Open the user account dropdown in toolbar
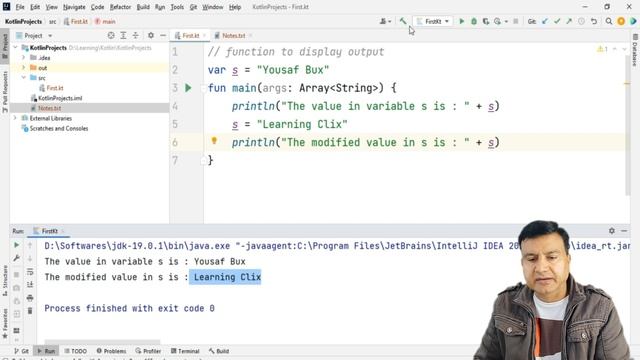 (385, 21)
